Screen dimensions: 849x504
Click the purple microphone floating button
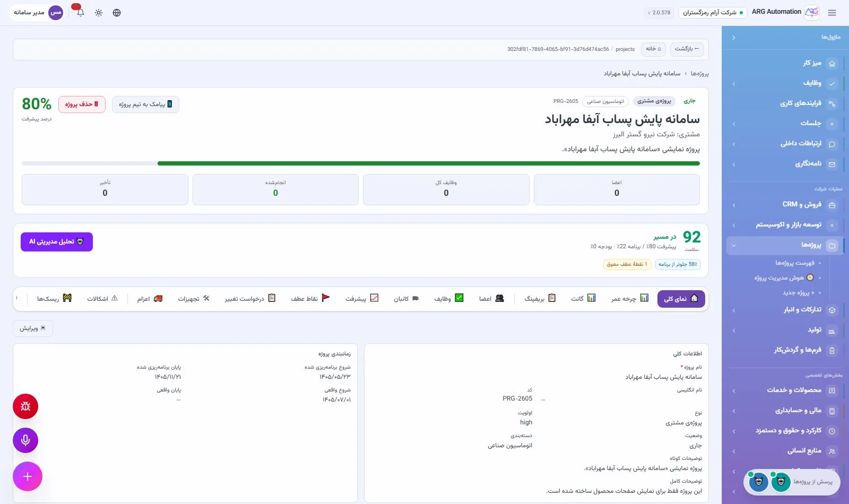point(25,440)
